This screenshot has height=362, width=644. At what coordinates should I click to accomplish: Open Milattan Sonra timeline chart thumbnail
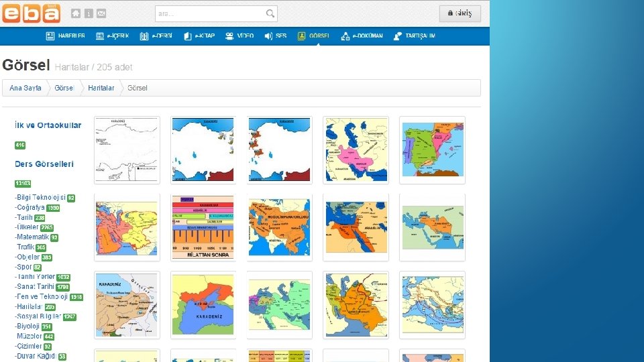pos(203,227)
